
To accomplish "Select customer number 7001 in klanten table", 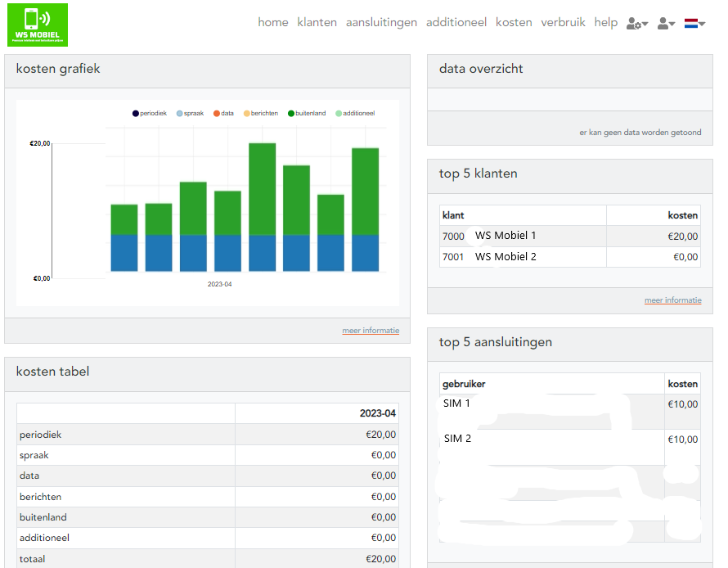I will [453, 257].
